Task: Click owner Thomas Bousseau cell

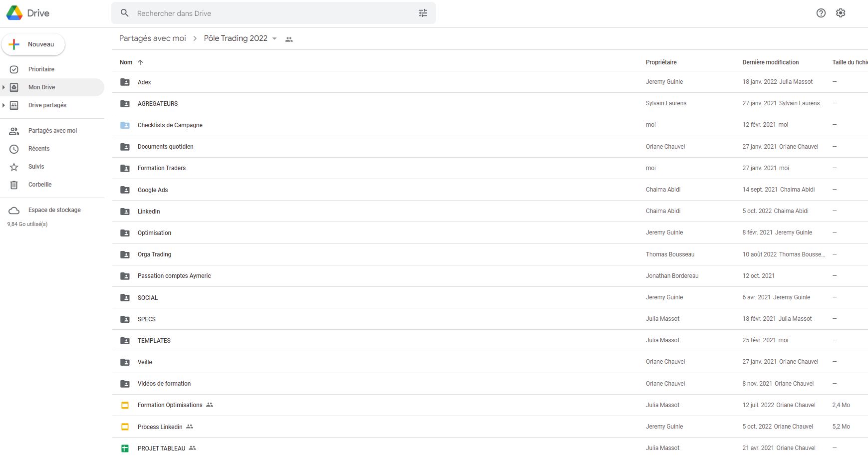Action: tap(670, 254)
